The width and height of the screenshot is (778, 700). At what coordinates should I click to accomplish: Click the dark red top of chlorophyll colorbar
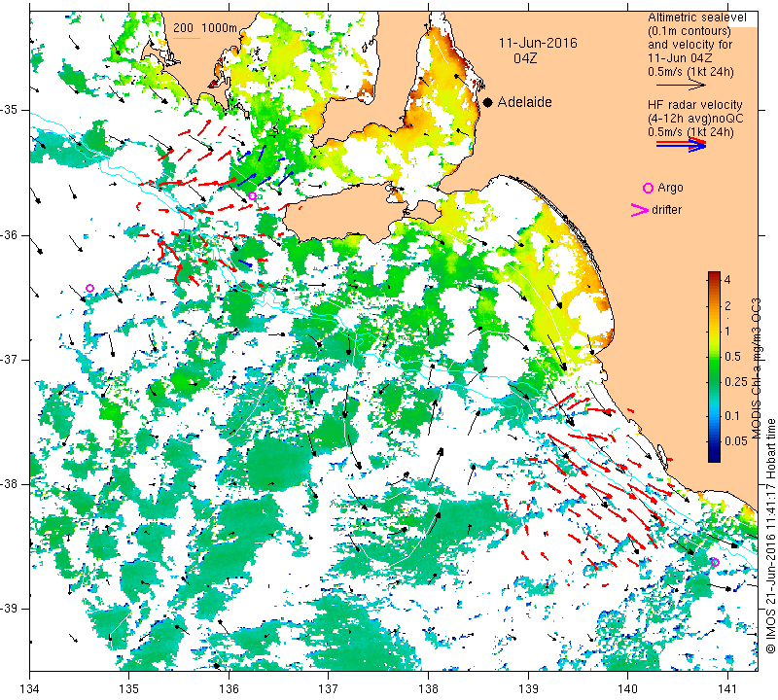714,274
